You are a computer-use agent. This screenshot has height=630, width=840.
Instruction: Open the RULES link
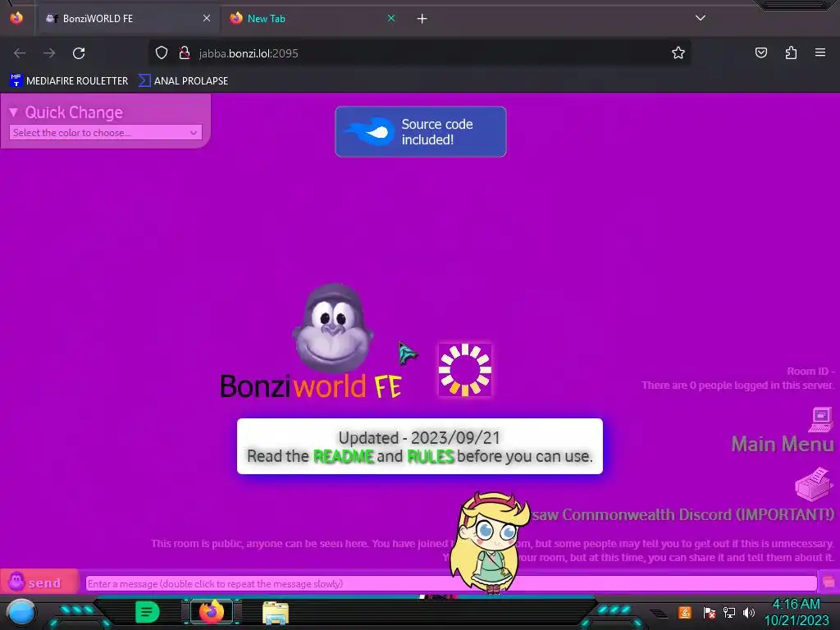[x=431, y=456]
